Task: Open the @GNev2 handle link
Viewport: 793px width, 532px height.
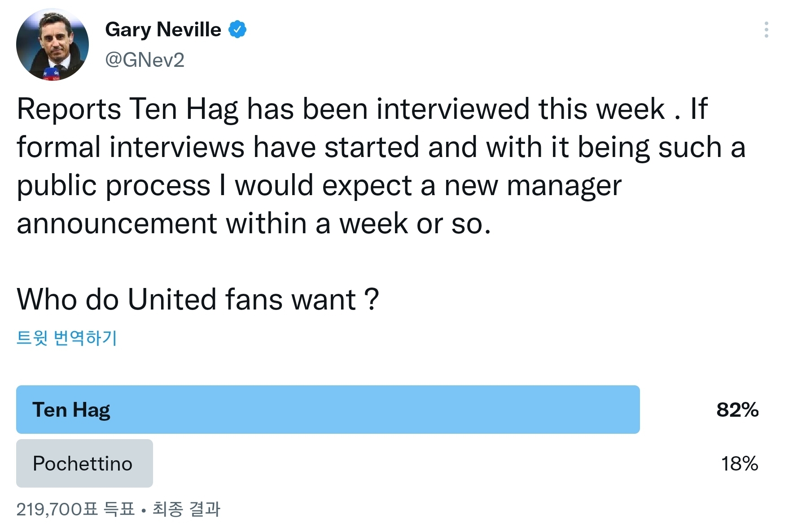Action: [x=145, y=60]
